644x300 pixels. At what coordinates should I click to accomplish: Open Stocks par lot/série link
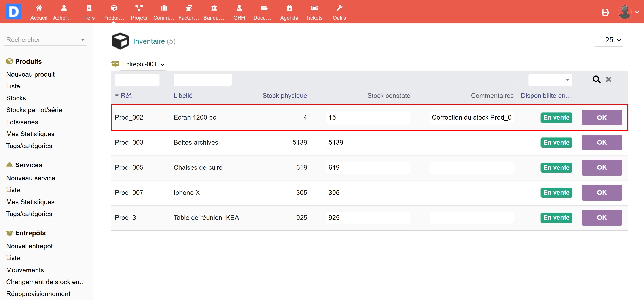(x=34, y=110)
